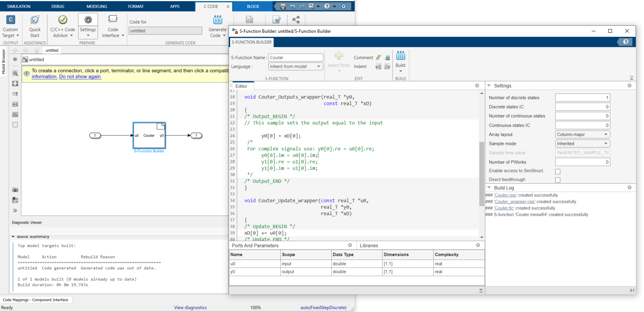Click the hide/show explorer bar circle icon
This screenshot has height=312, width=644.
15,59
